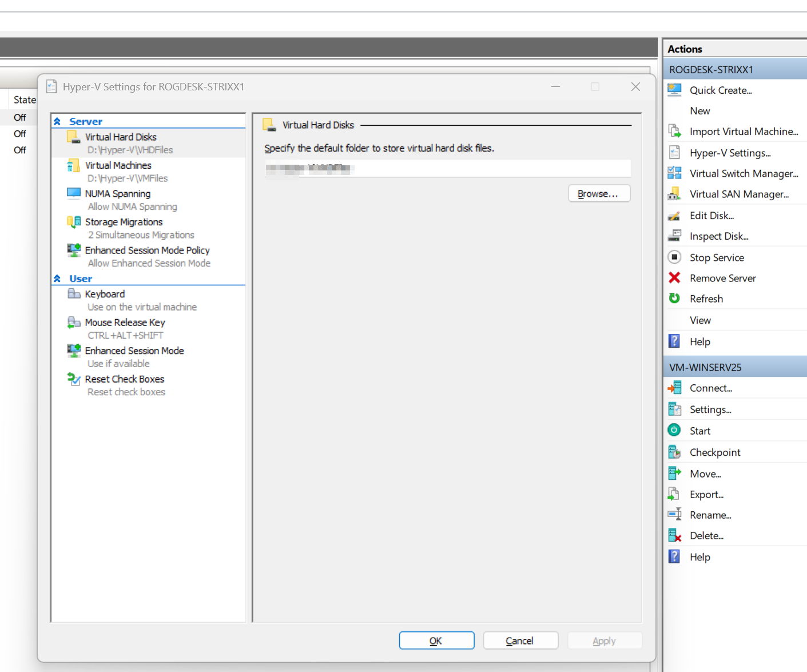
Task: Close the Hyper-V Settings dialog
Action: tap(635, 86)
